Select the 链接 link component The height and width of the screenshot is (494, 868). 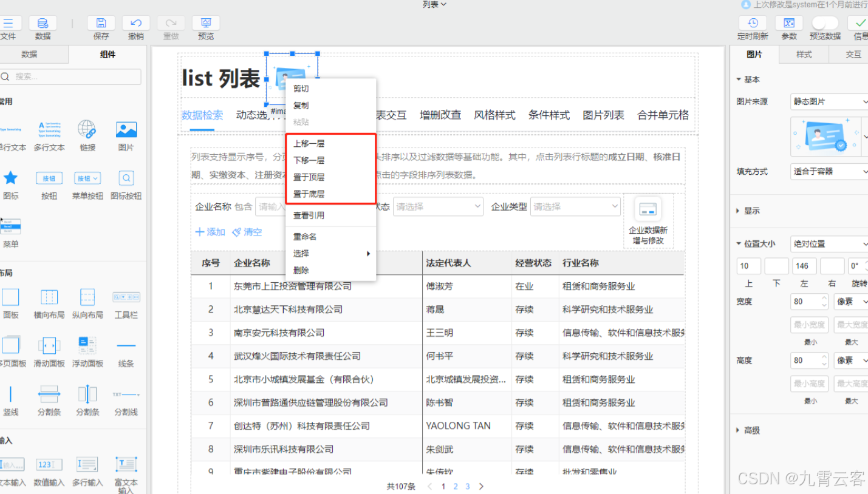pyautogui.click(x=87, y=135)
